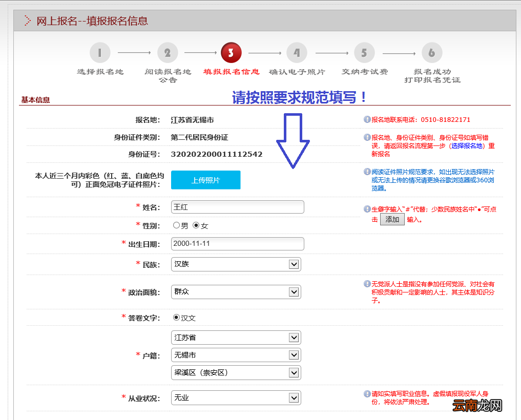
Task: Click the text 江苏省无锡市
Action: click(192, 120)
